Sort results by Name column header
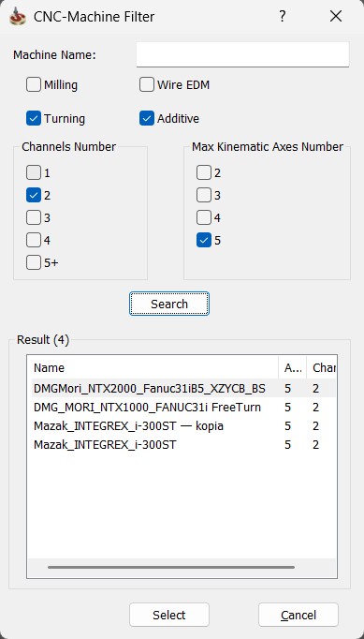 click(x=153, y=367)
